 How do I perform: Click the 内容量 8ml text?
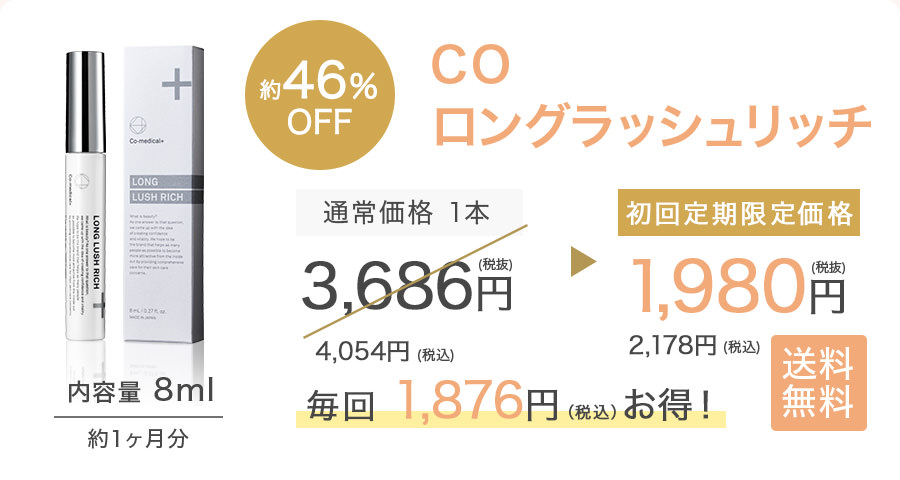click(141, 392)
